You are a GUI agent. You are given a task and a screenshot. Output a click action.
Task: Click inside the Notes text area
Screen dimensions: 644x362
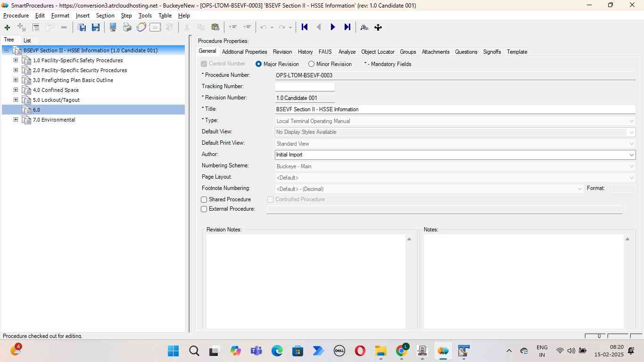point(523,281)
